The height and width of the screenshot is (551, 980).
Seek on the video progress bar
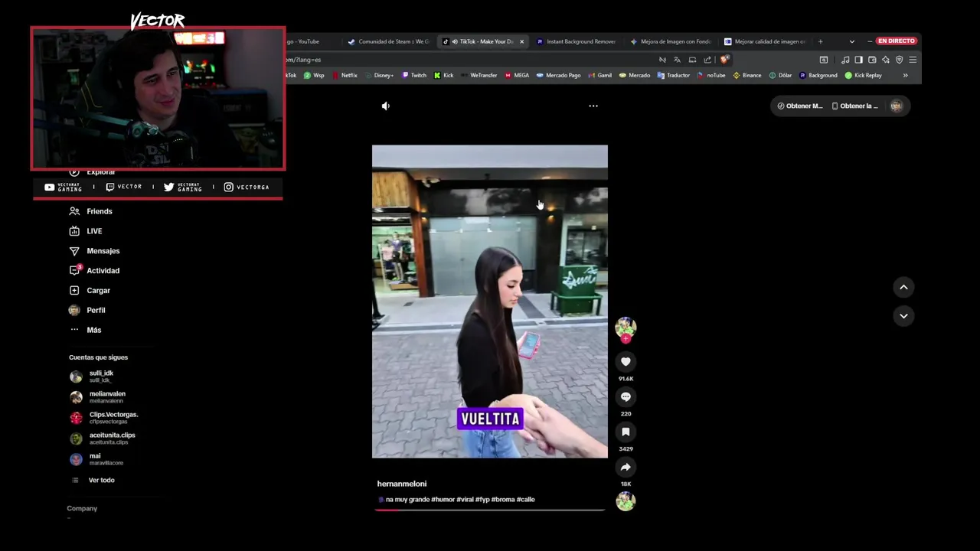(490, 509)
